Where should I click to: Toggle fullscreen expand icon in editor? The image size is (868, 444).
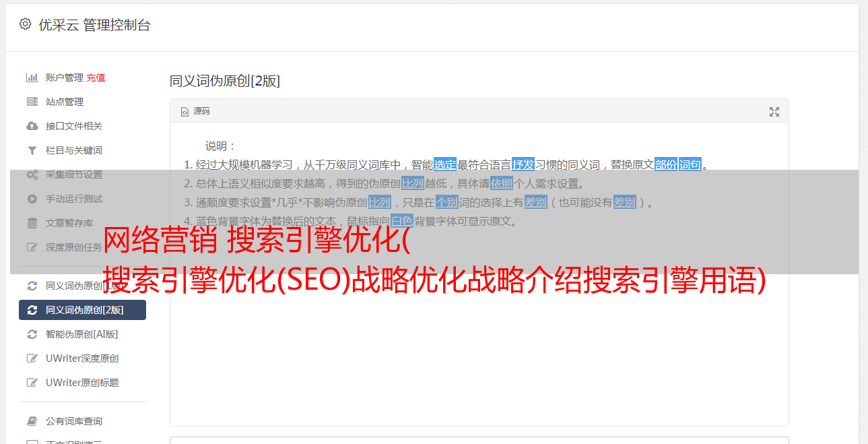[774, 112]
